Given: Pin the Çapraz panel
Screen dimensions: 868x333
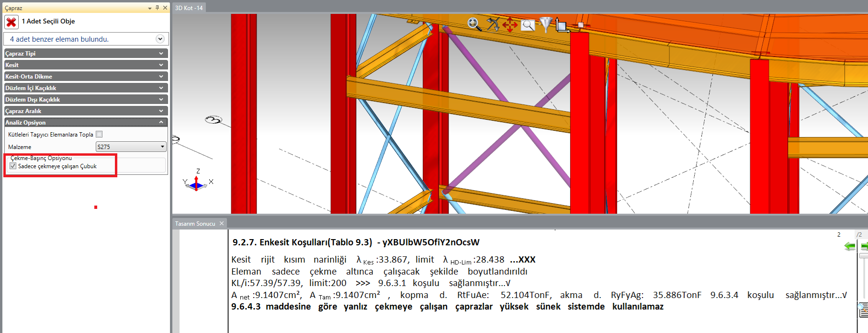Looking at the screenshot, I should pos(157,8).
